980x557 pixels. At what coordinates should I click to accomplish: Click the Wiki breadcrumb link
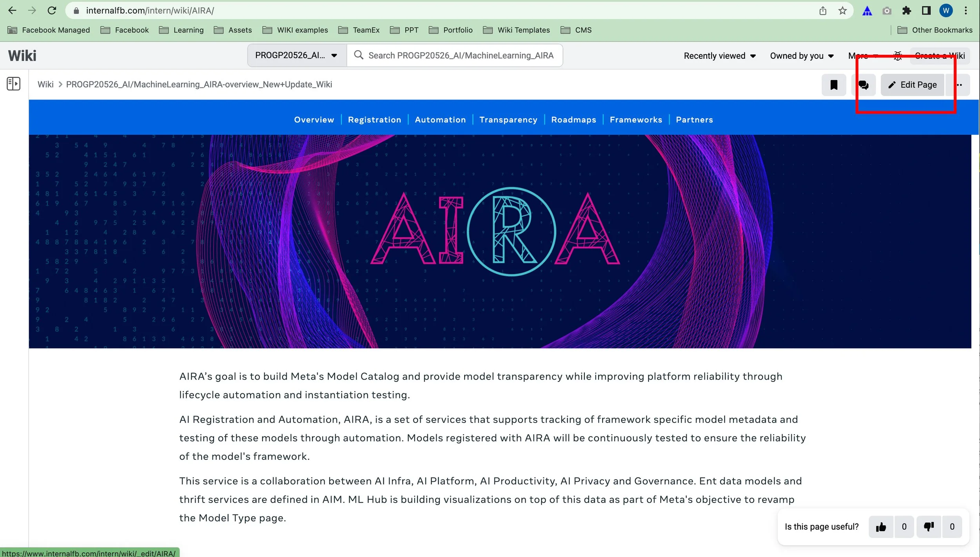pyautogui.click(x=45, y=85)
